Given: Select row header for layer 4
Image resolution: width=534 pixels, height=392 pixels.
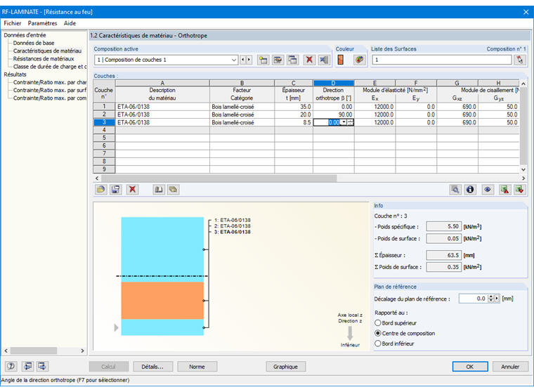Looking at the screenshot, I should point(104,130).
